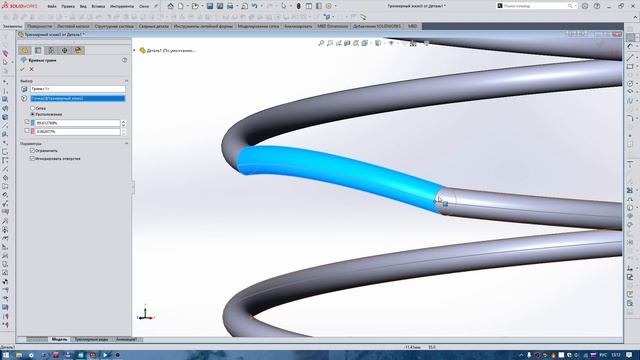Click the Home icon in the top toolbar

171,6
